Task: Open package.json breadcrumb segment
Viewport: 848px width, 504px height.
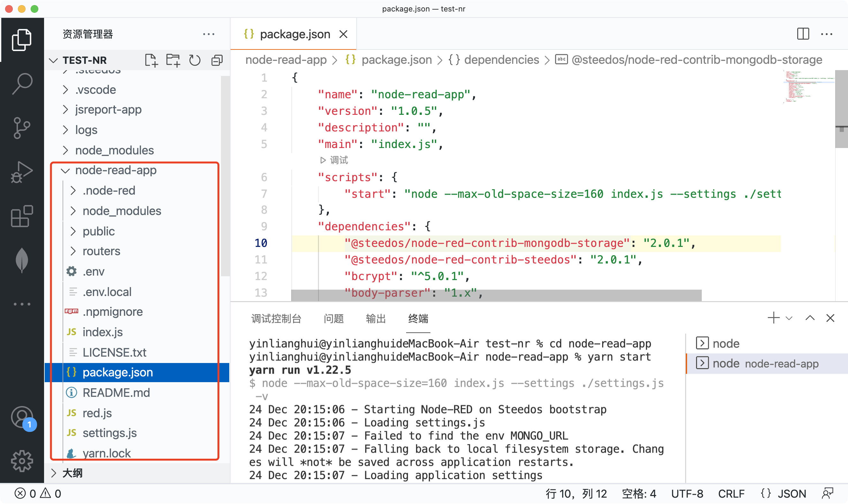Action: [388, 60]
